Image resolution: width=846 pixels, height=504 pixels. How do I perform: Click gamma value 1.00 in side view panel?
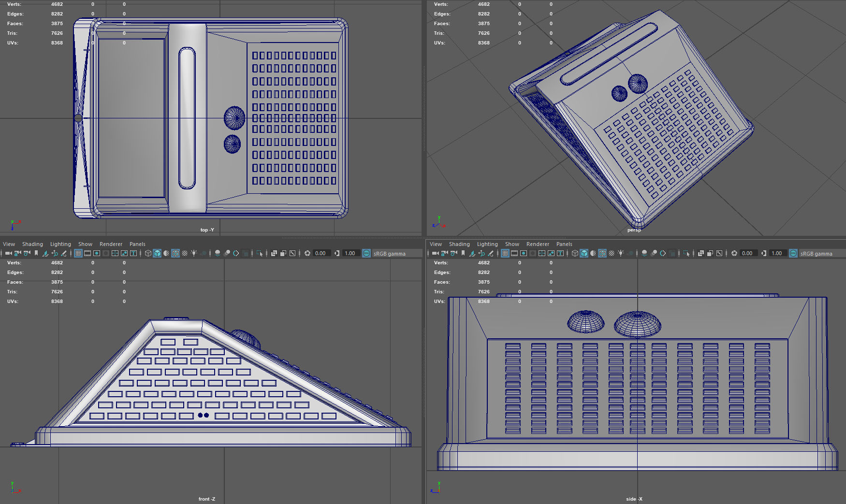click(778, 253)
